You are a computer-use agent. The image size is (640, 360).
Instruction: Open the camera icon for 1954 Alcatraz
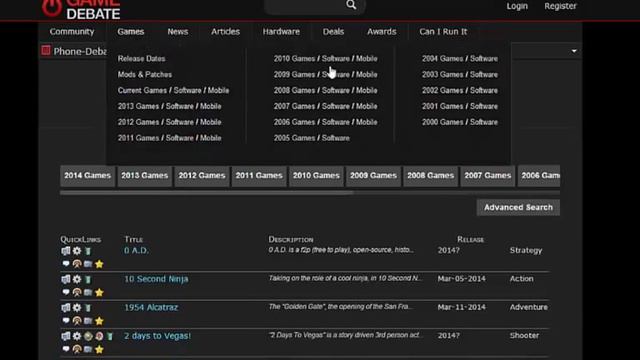click(88, 321)
